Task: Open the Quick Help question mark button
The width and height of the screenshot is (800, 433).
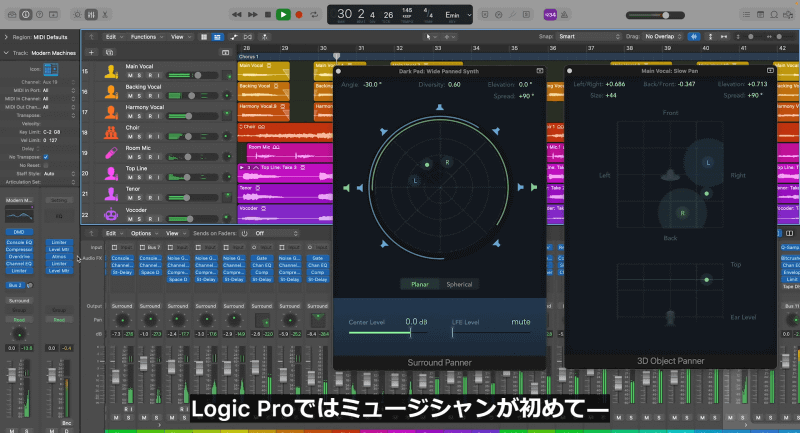Action: click(39, 15)
